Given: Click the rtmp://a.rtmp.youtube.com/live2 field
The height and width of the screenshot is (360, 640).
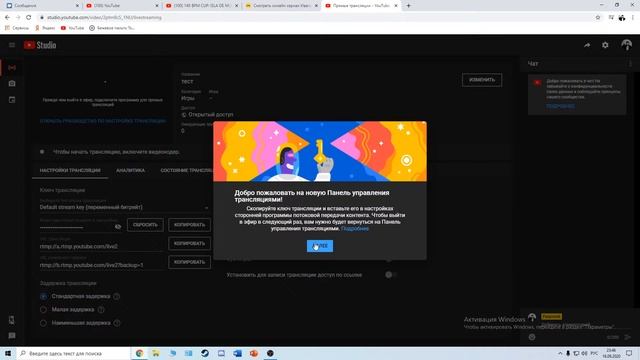Looking at the screenshot, I should 102,246.
